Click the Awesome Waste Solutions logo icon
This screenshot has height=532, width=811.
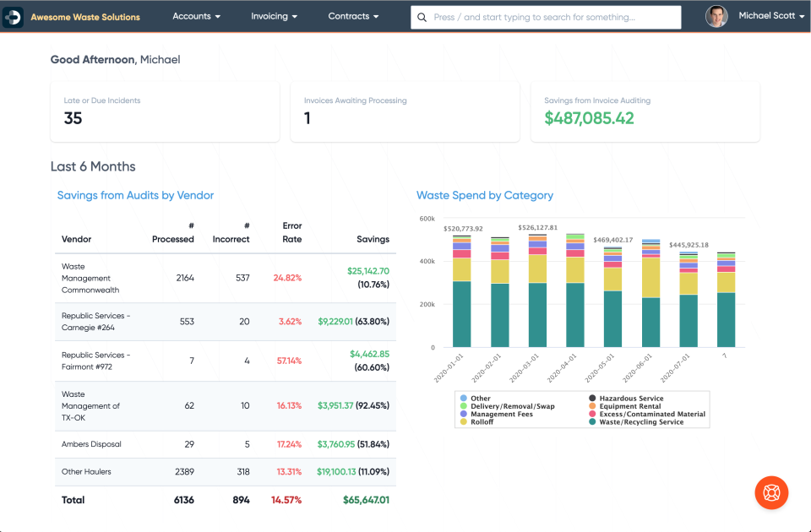pyautogui.click(x=12, y=16)
